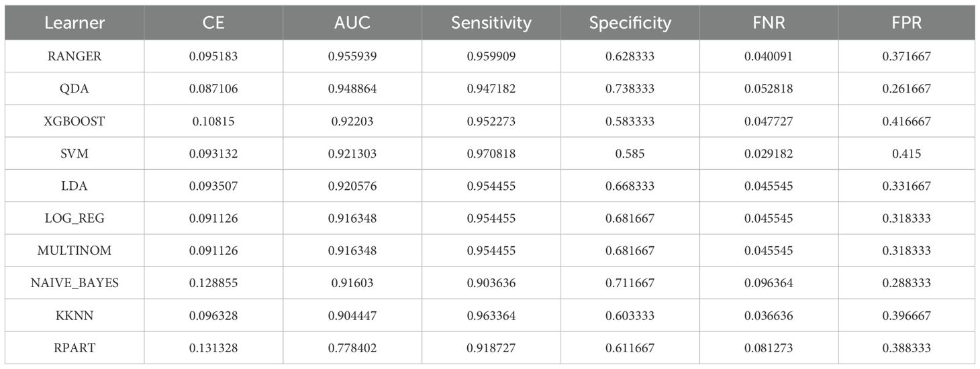Image resolution: width=980 pixels, height=369 pixels.
Task: Select SVM's sensitivity value 0.970818
Action: [491, 154]
